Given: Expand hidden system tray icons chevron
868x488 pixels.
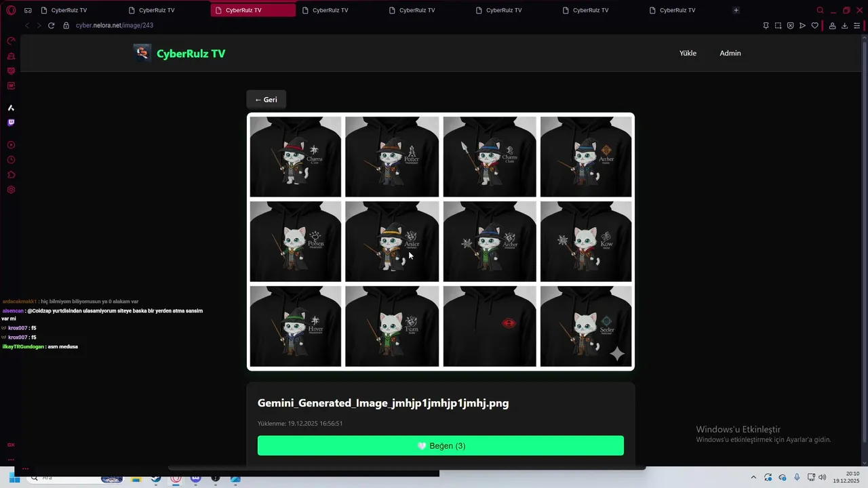Looking at the screenshot, I should pos(753,477).
